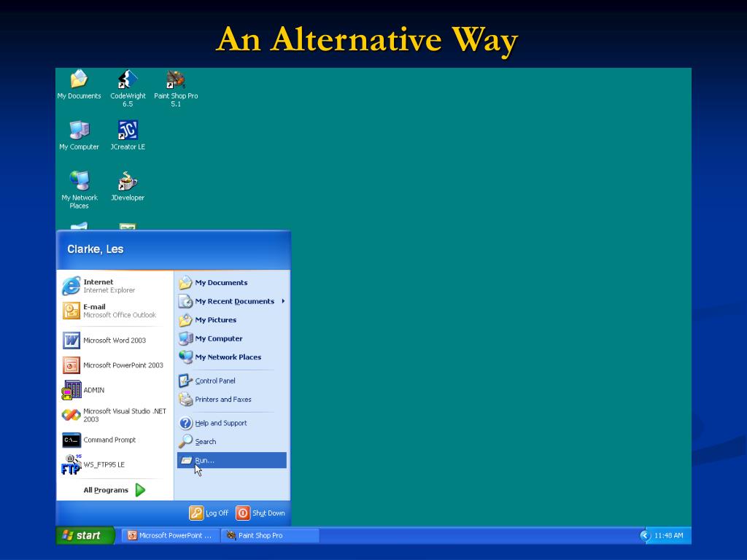Click the user name Clarke, Les
The height and width of the screenshot is (560, 747).
click(x=96, y=249)
